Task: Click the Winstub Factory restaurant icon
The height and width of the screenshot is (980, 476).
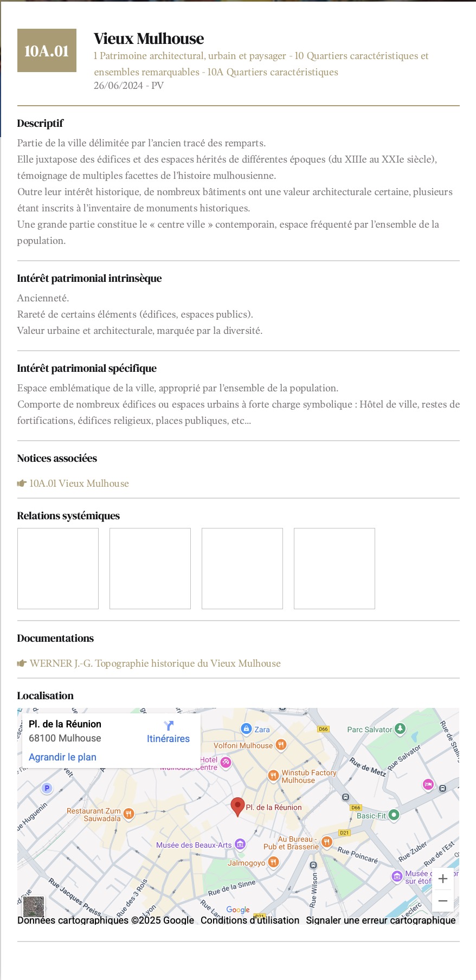Action: click(x=273, y=776)
